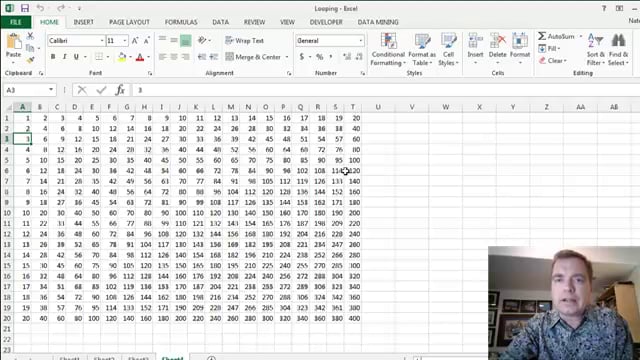Click AutoSum sigma button

tap(556, 36)
